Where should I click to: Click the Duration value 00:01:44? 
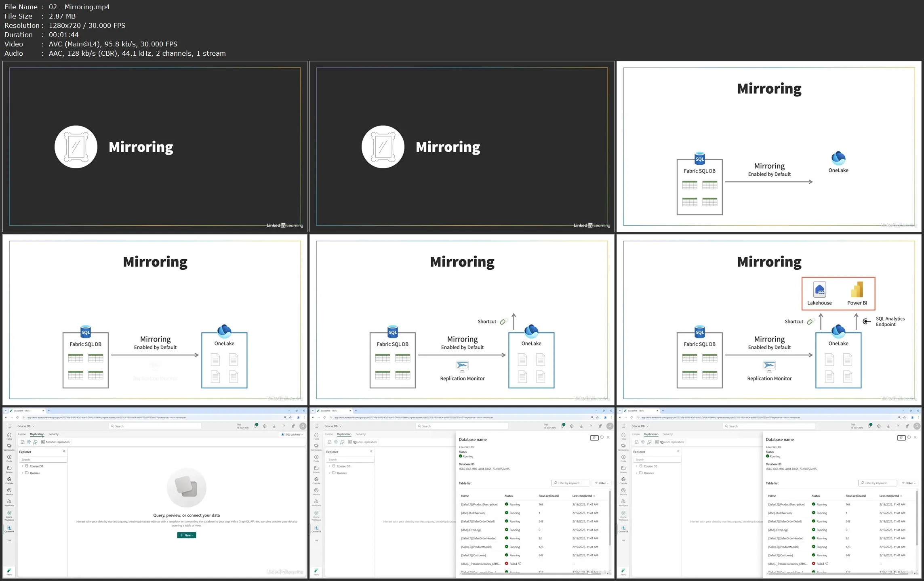point(64,35)
